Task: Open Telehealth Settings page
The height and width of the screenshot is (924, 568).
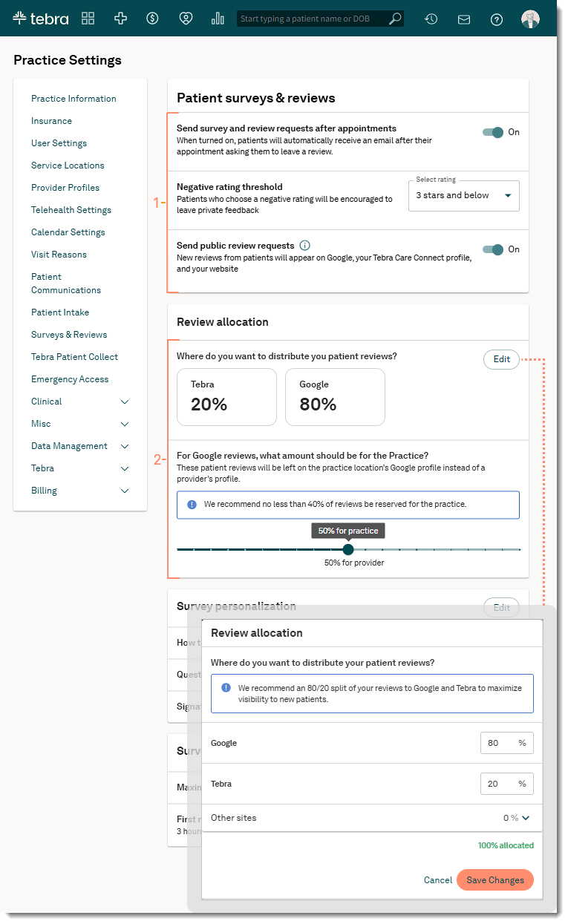Action: coord(71,210)
